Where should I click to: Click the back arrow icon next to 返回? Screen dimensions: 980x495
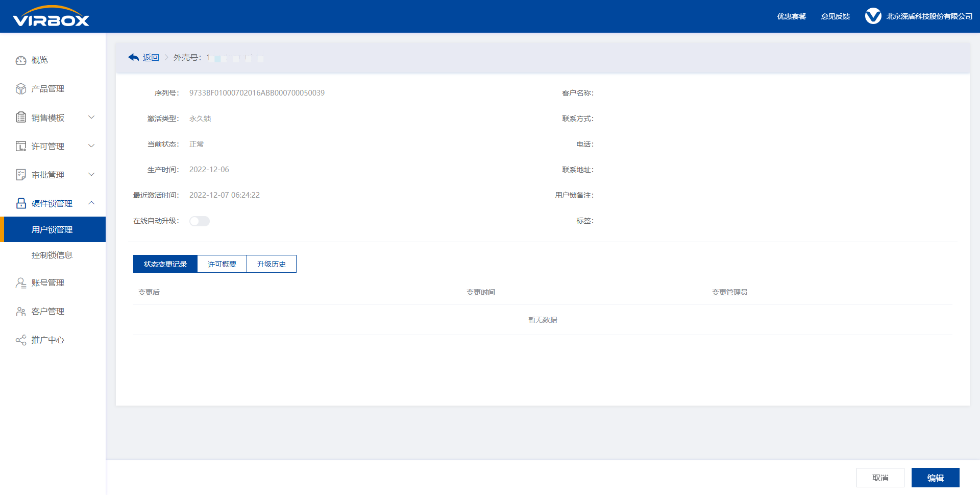coord(134,58)
